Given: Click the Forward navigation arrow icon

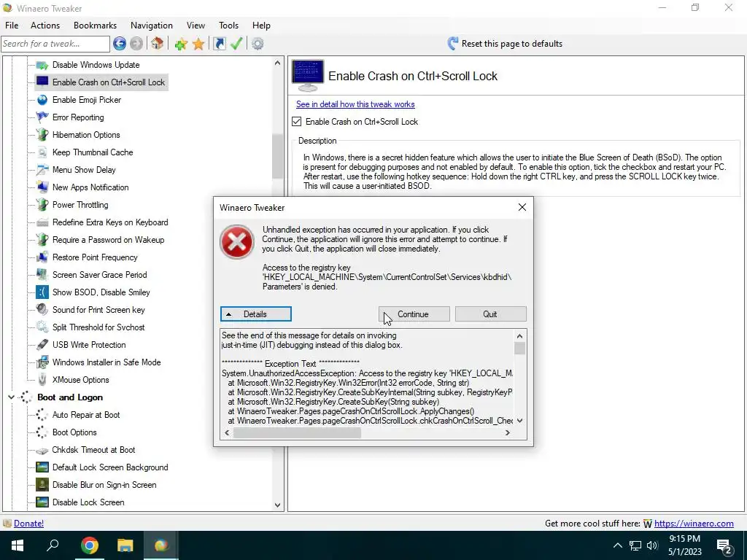Looking at the screenshot, I should (136, 44).
